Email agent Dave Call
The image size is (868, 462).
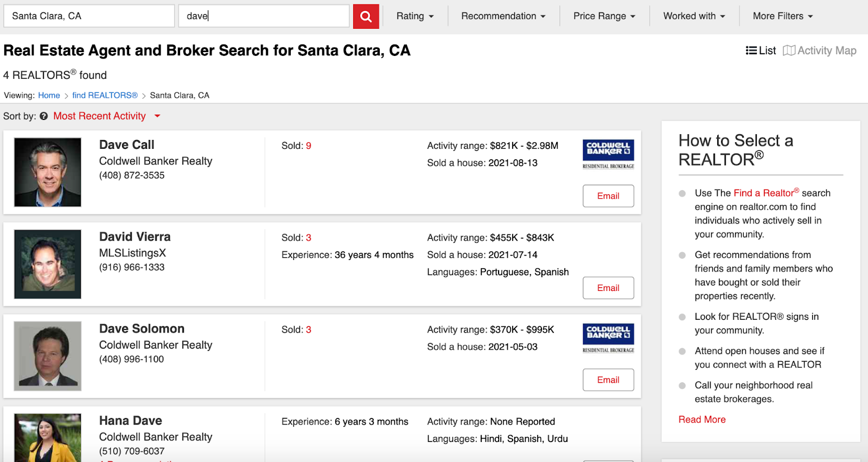[x=608, y=196]
